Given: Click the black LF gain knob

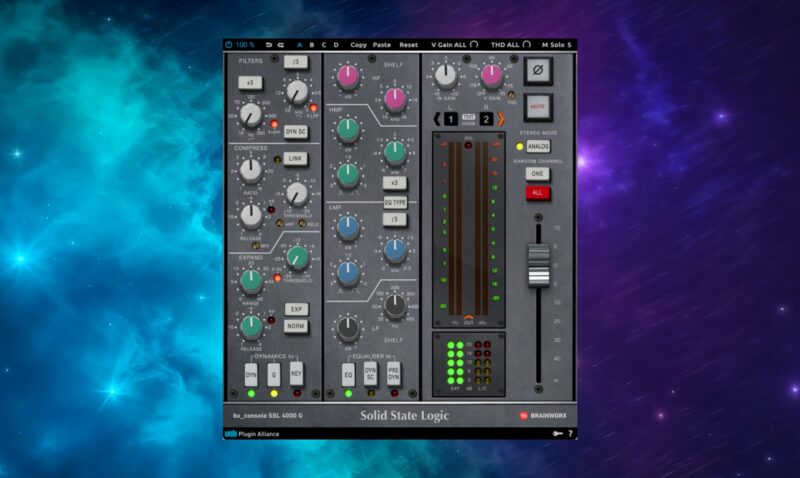Looking at the screenshot, I should [348, 329].
